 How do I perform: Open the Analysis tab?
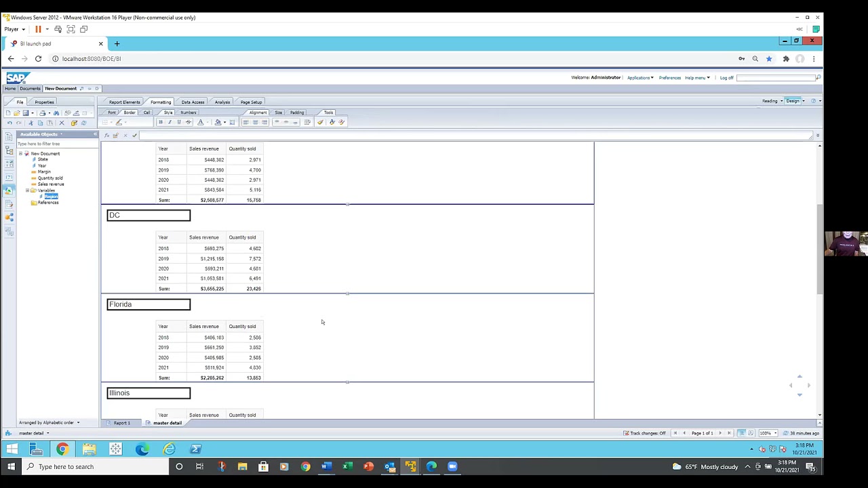click(222, 102)
